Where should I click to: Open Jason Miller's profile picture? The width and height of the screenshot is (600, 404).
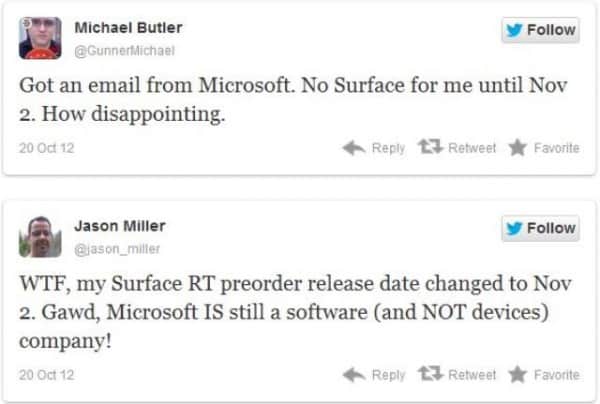click(40, 236)
